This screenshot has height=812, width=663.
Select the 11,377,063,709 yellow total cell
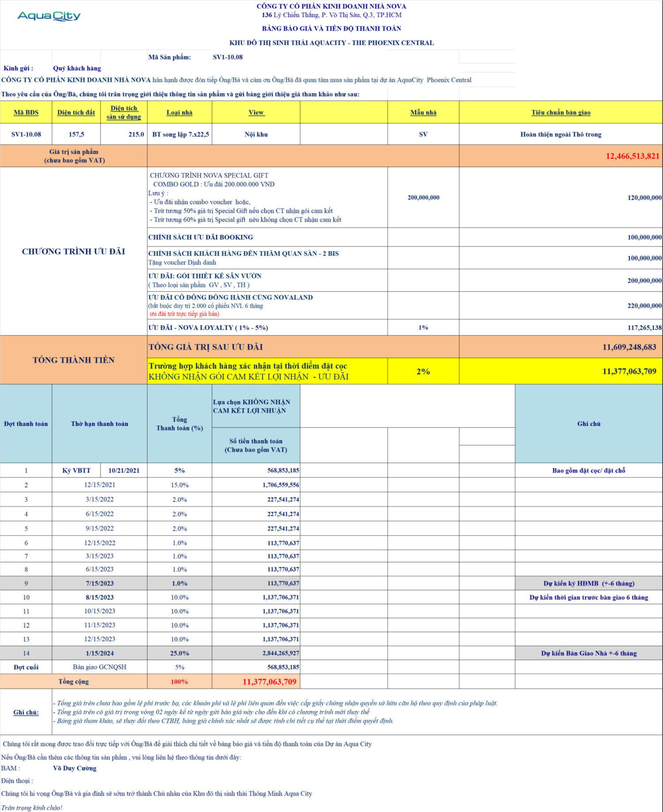pyautogui.click(x=560, y=371)
